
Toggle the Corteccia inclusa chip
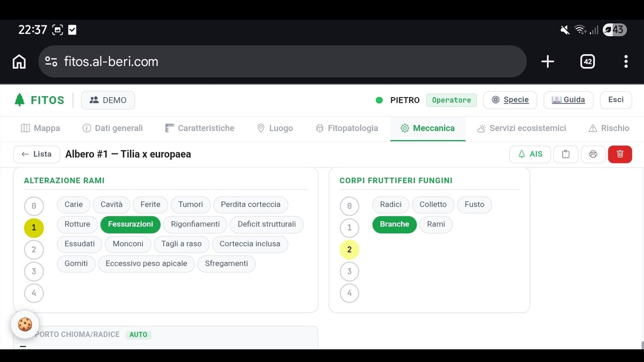click(250, 244)
